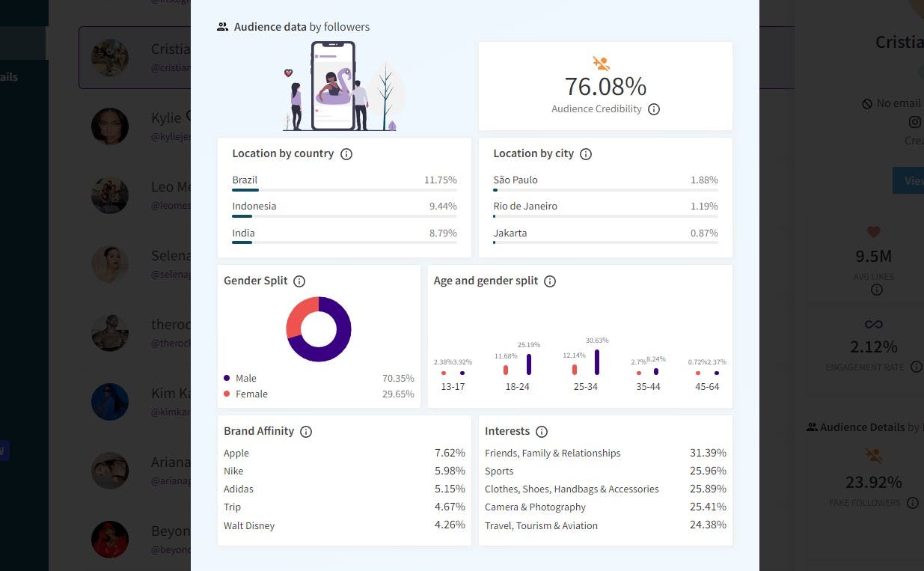Click Age and gender split info icon
The image size is (924, 571).
pos(550,281)
